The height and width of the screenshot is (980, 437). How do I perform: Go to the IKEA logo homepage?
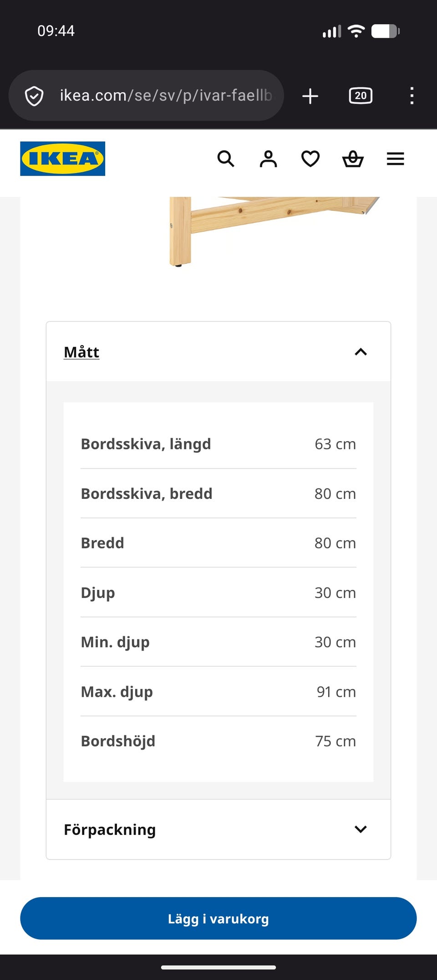click(x=62, y=159)
